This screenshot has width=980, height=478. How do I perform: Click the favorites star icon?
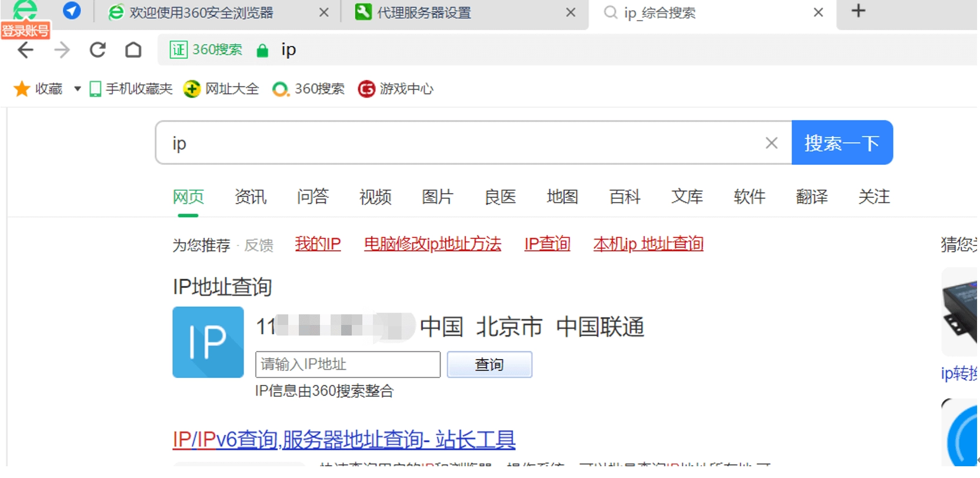(x=22, y=89)
